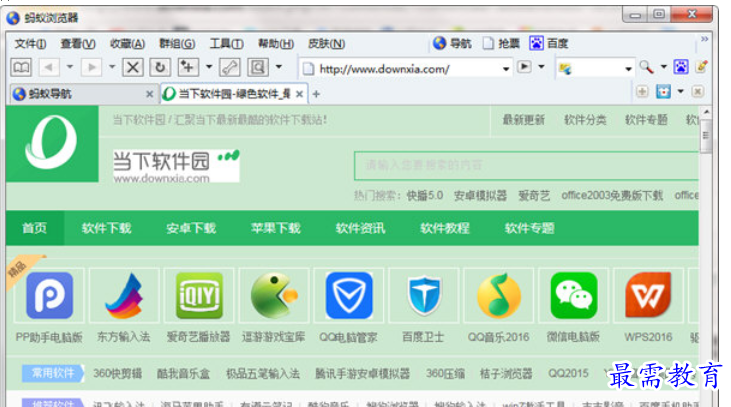731x407 pixels.
Task: Go forward with the right arrow button
Action: pos(91,68)
